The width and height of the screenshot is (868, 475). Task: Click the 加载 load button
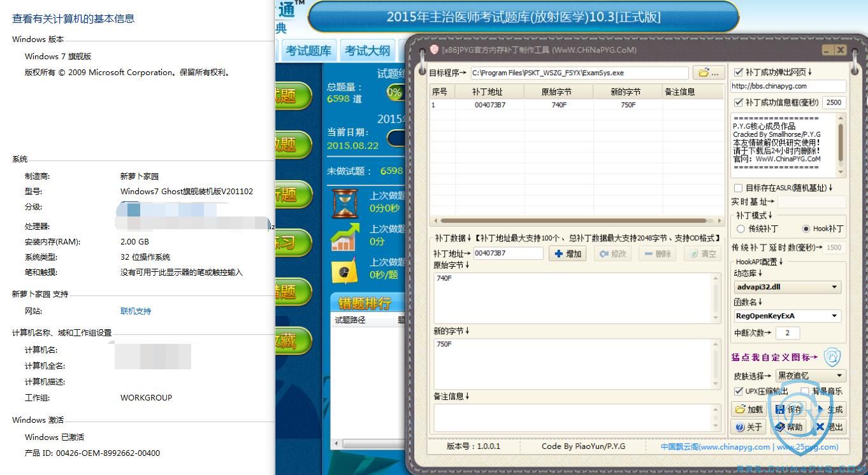[749, 409]
